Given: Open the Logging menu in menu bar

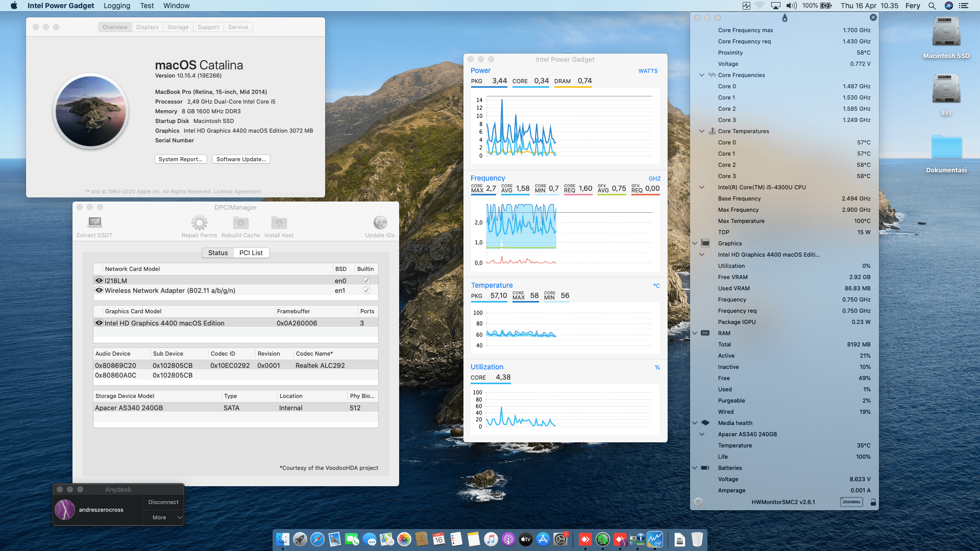Looking at the screenshot, I should coord(117,6).
